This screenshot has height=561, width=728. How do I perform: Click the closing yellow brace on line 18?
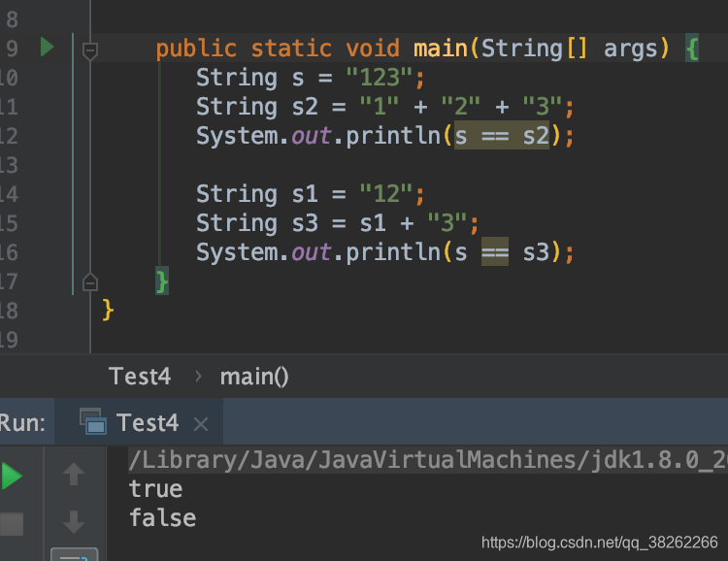108,310
